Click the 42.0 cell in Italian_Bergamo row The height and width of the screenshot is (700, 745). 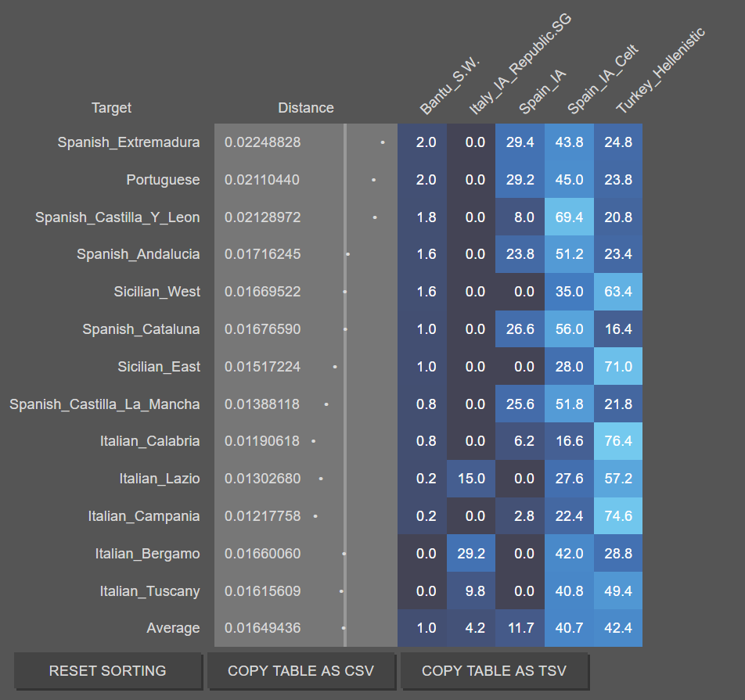click(x=569, y=553)
